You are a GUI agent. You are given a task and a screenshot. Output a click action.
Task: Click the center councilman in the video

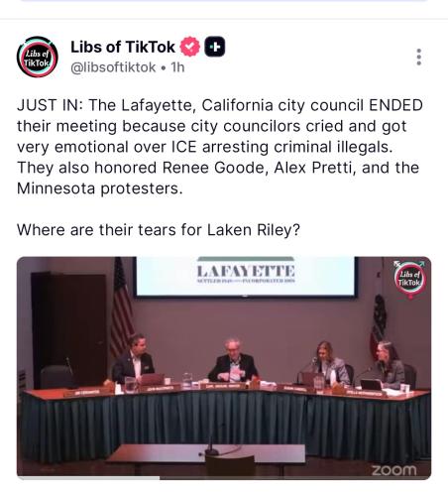(233, 361)
